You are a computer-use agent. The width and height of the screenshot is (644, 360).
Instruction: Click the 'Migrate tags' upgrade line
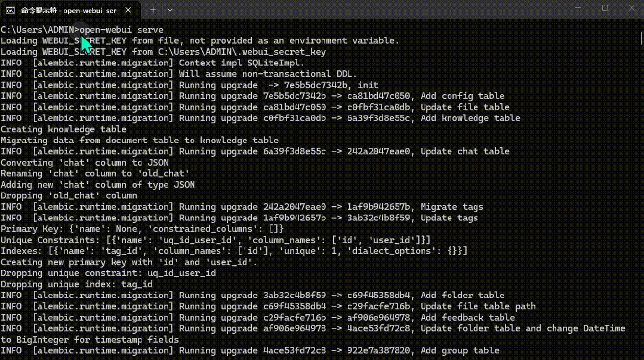[x=451, y=207]
